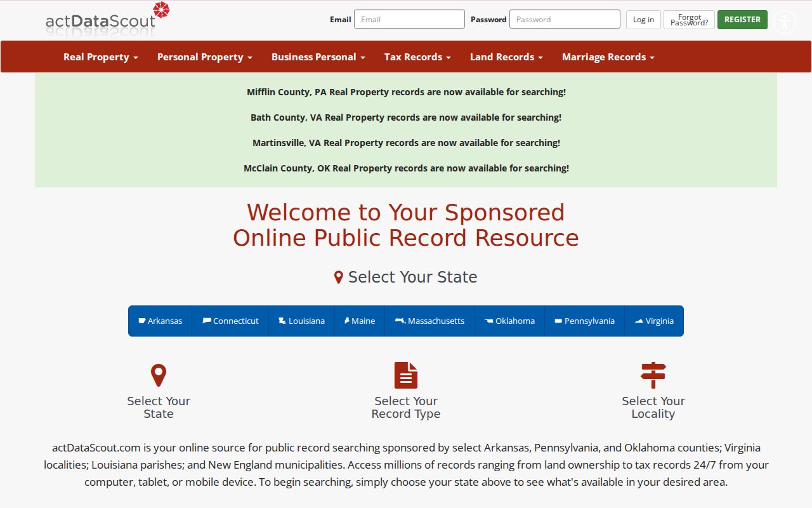Click the Select Your Locality label
The width and height of the screenshot is (812, 508).
tap(653, 407)
